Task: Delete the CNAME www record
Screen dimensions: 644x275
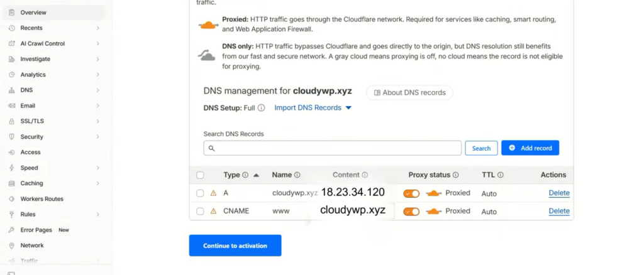Action: [559, 211]
